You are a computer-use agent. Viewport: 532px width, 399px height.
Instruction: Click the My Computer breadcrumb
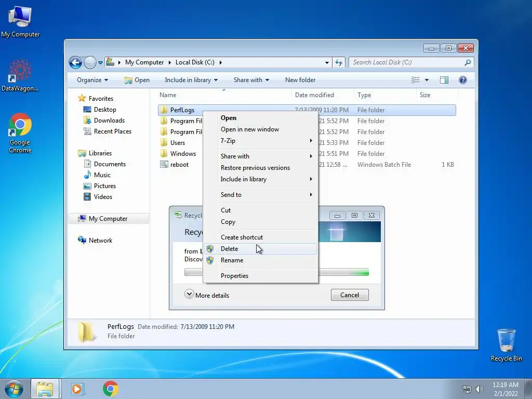(x=144, y=62)
